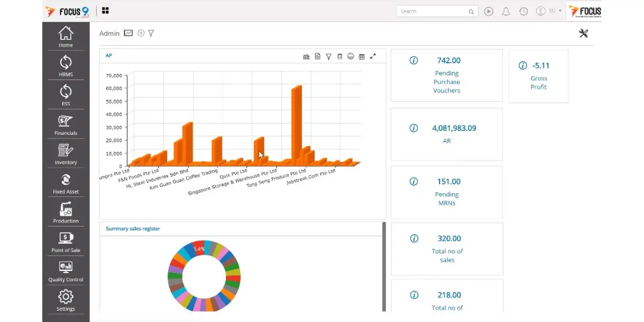Click the search magnifier icon
Image resolution: width=644 pixels, height=322 pixels.
point(471,11)
